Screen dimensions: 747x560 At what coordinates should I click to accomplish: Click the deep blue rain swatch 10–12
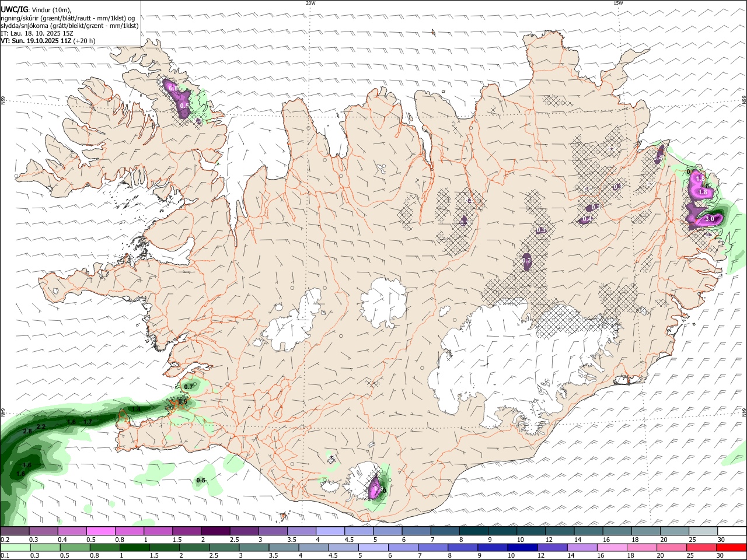coord(523,547)
